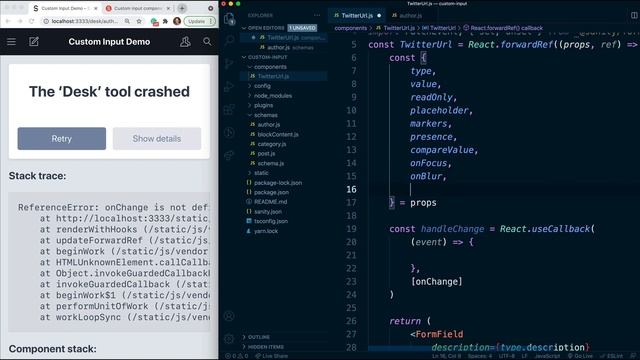This screenshot has width=640, height=360.
Task: Collapse the components folder
Action: tap(270, 67)
